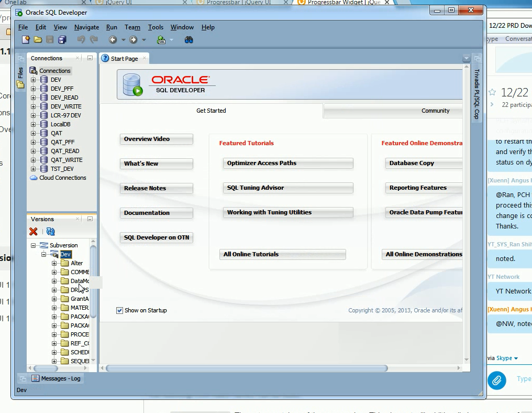Open the Start Page tab list dropdown
Screen dimensions: 532x413
pyautogui.click(x=466, y=58)
